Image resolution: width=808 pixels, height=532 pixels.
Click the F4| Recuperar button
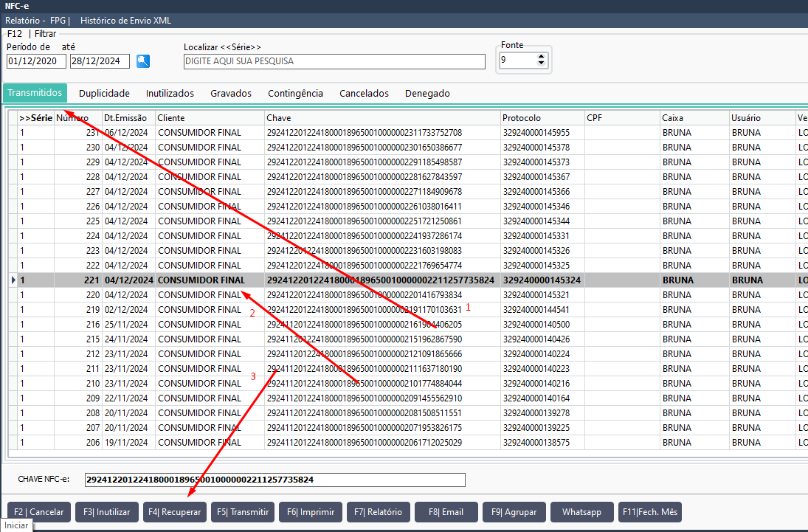(x=175, y=512)
